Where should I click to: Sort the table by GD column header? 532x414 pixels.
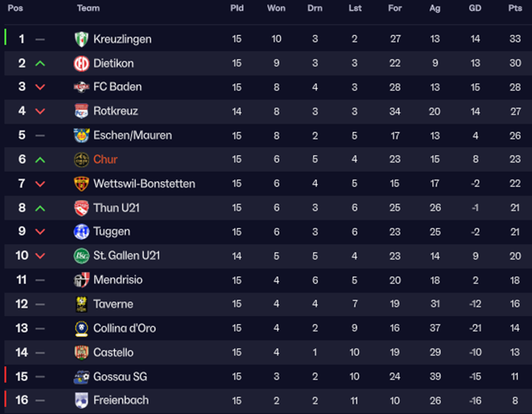(475, 8)
